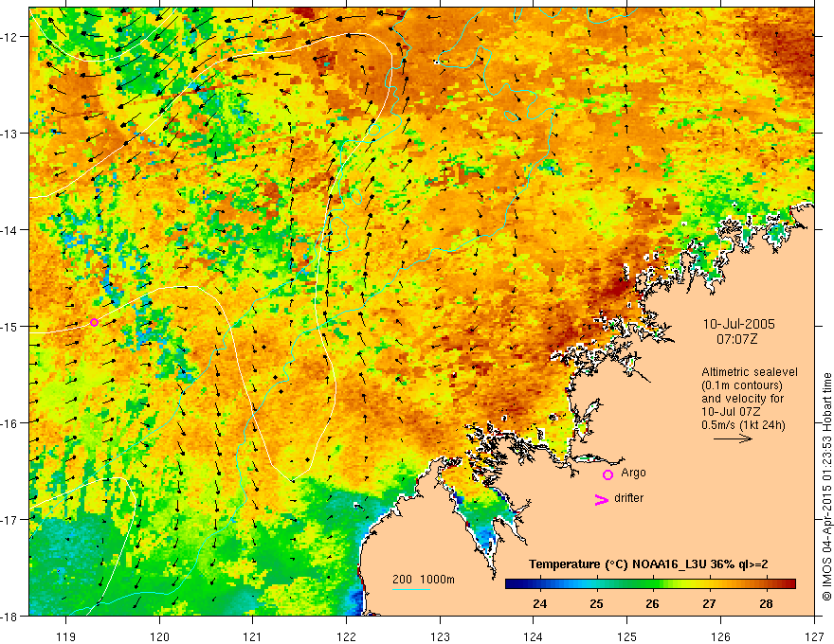
Task: Click the 'drifter' legend label
Action: click(628, 498)
